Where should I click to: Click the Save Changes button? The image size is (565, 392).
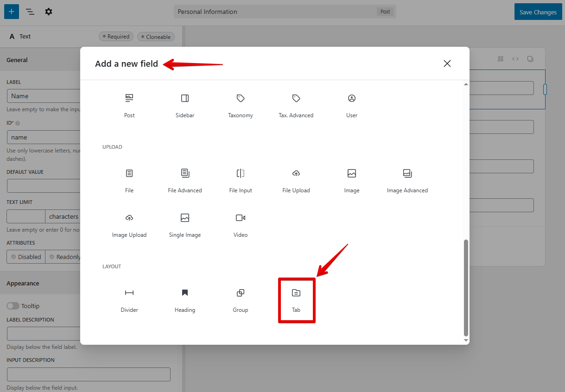click(x=538, y=12)
